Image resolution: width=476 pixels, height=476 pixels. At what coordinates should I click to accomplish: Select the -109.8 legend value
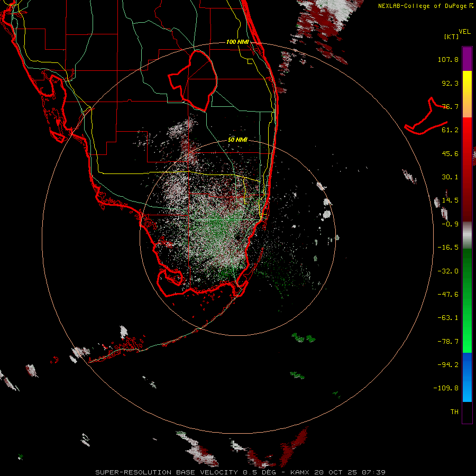click(x=446, y=388)
